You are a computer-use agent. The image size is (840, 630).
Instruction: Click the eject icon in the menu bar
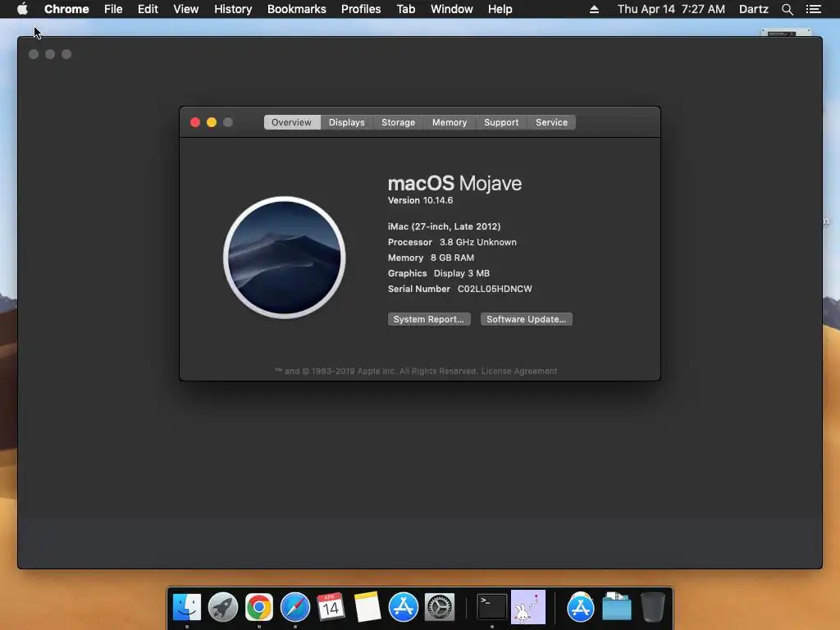594,9
